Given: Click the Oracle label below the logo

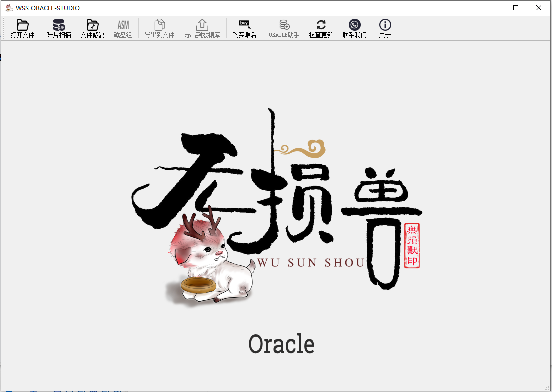Looking at the screenshot, I should point(281,344).
